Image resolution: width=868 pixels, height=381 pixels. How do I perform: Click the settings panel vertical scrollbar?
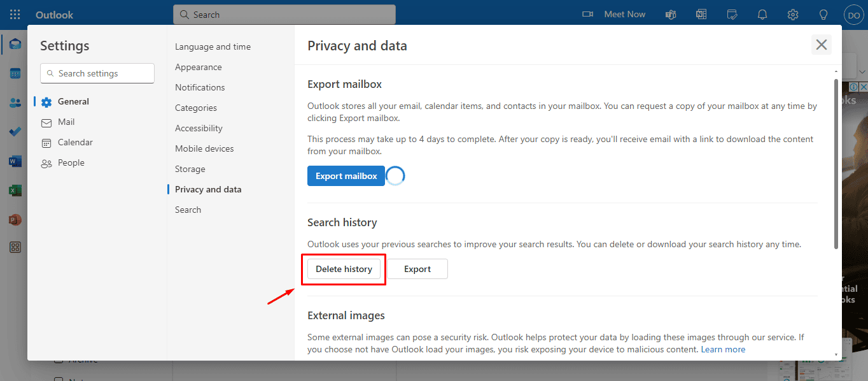tap(836, 164)
